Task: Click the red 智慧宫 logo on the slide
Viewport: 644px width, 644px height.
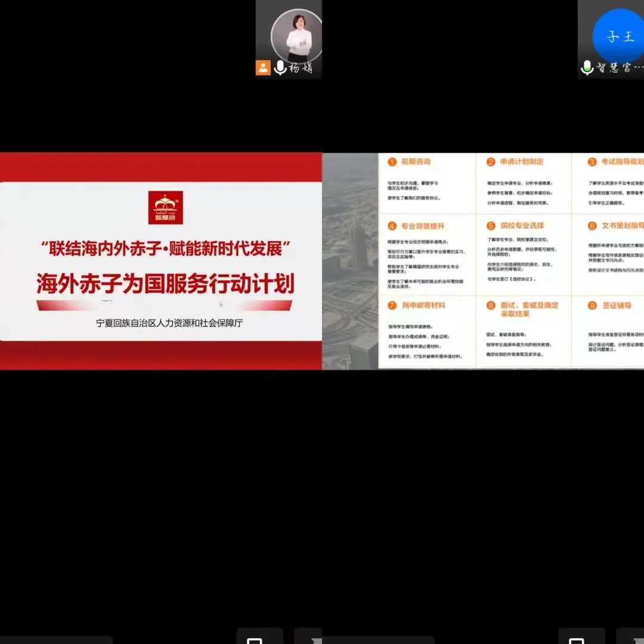Action: tap(166, 208)
